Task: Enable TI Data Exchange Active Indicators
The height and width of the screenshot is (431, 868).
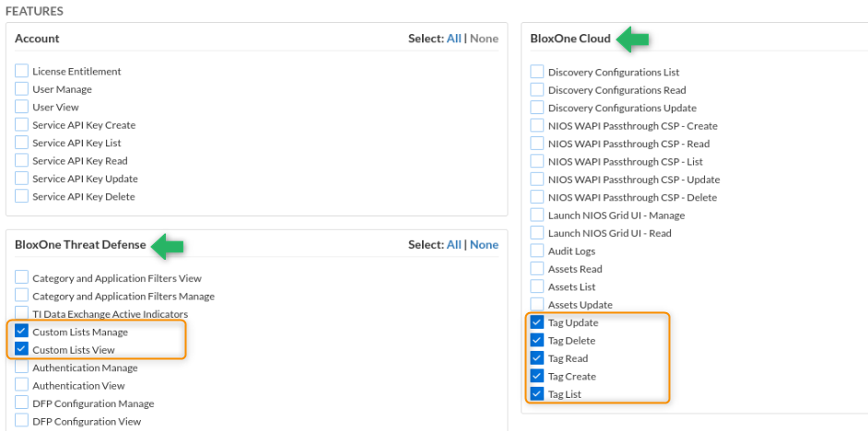Action: pyautogui.click(x=22, y=314)
